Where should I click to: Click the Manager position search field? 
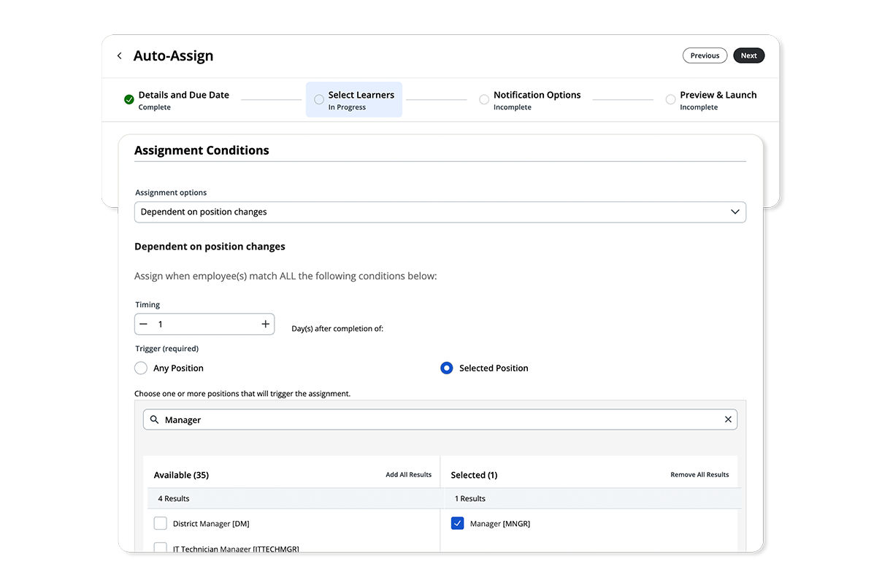point(440,419)
